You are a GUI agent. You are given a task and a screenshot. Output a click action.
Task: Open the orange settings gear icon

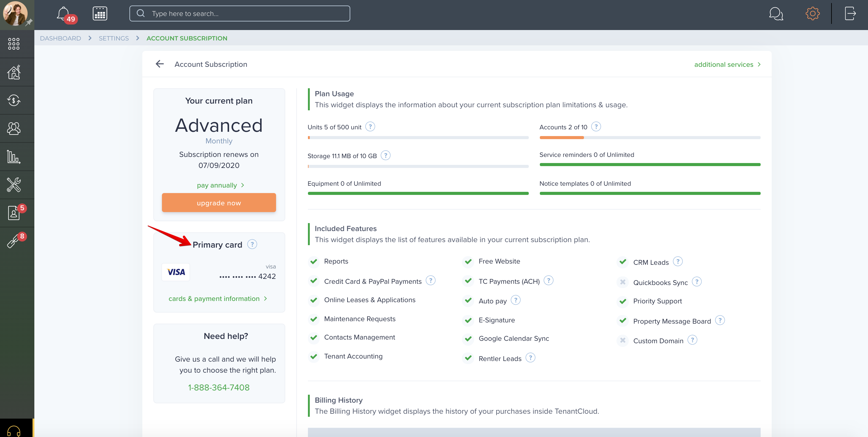click(x=812, y=14)
